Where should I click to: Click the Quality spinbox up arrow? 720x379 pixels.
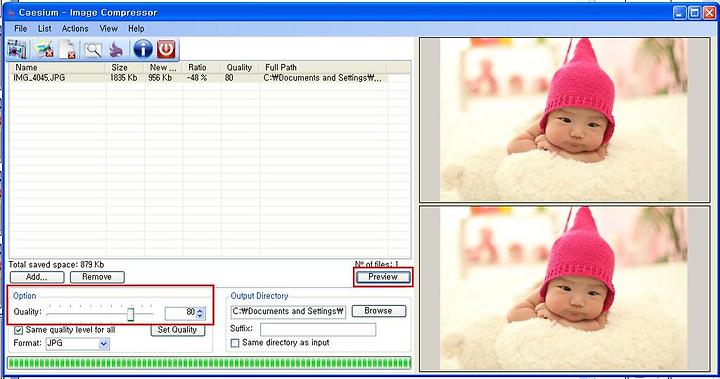(200, 310)
